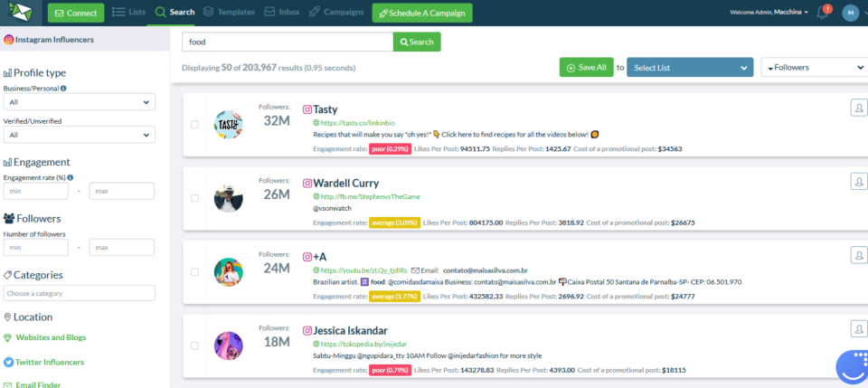Screen dimensions: 868x388
Task: Go to the Campaigns tab
Action: point(336,12)
